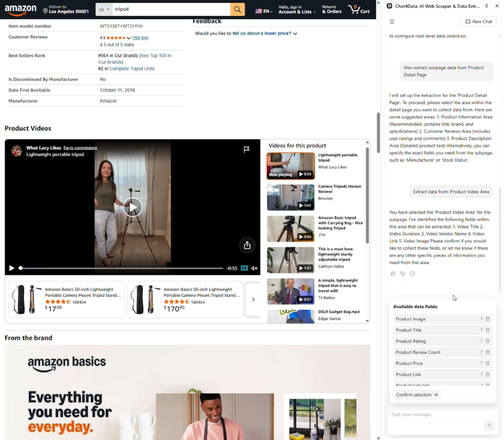Give thumbs up feedback on the response
Viewport: 504px width, 440px height.
tap(393, 273)
